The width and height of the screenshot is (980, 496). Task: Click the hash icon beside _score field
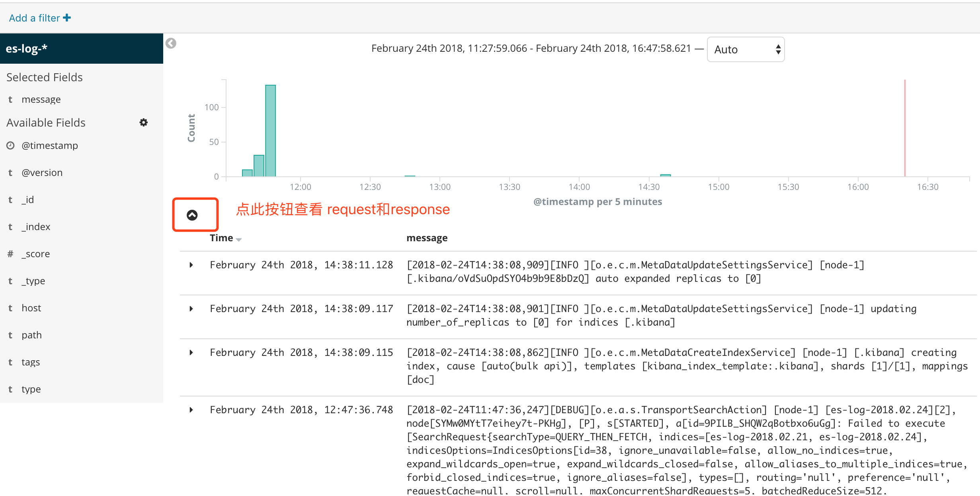10,254
